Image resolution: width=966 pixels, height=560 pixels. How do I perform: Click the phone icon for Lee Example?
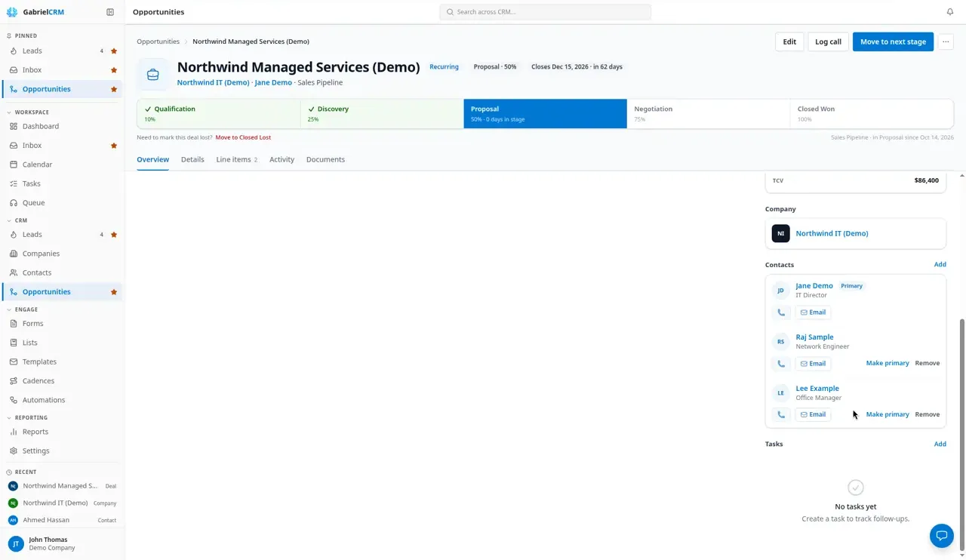pos(781,414)
